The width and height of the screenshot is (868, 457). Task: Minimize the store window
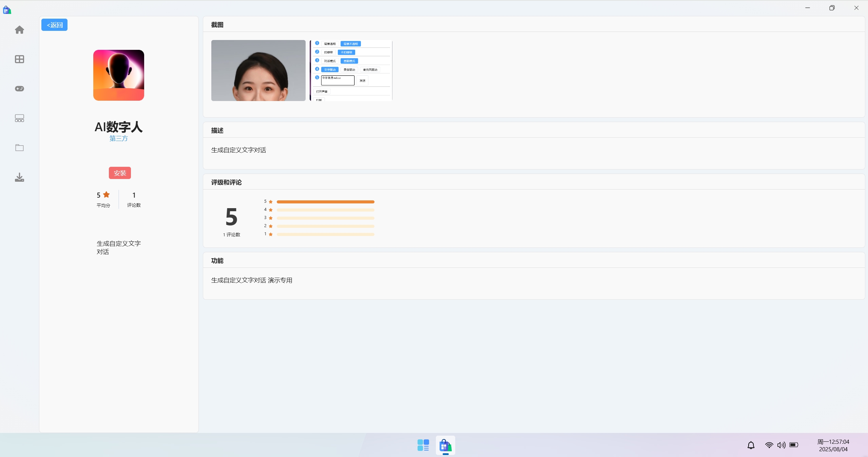(808, 8)
